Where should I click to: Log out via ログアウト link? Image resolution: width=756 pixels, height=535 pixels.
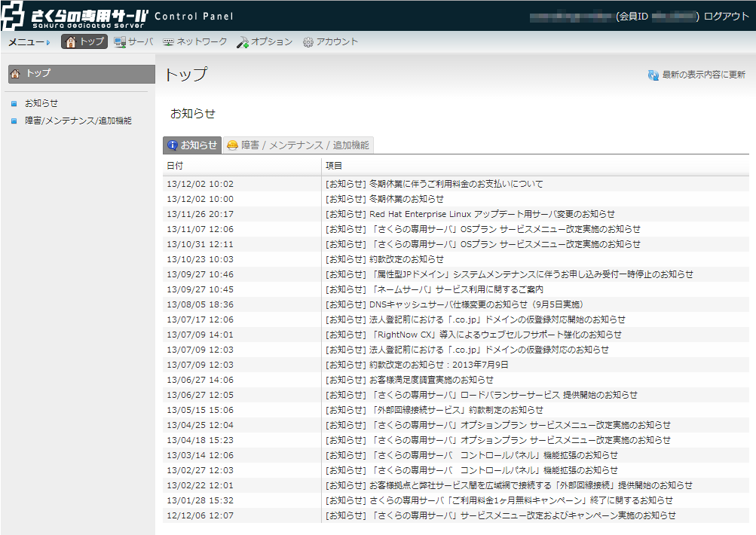point(726,16)
